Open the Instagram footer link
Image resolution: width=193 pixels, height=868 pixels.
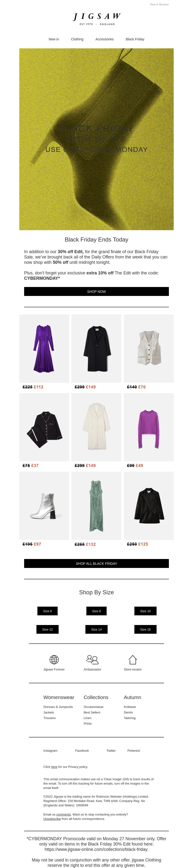[50, 751]
